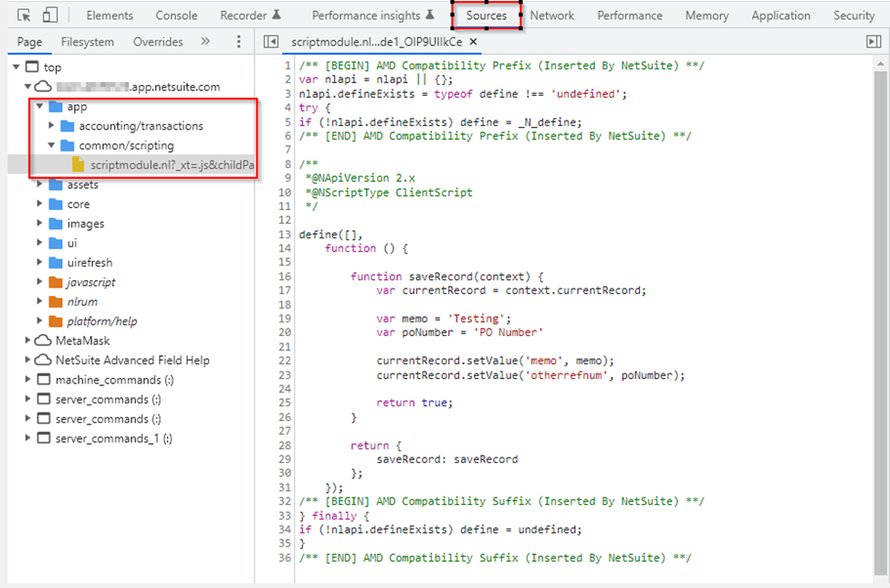Toggle the device toolbar icon
Image resolution: width=890 pixels, height=588 pixels.
50,15
